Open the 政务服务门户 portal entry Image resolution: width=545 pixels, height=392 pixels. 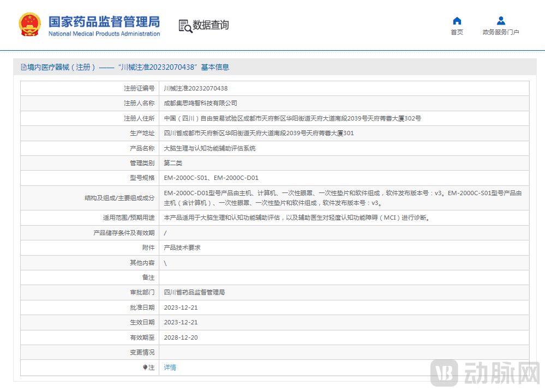coord(500,32)
